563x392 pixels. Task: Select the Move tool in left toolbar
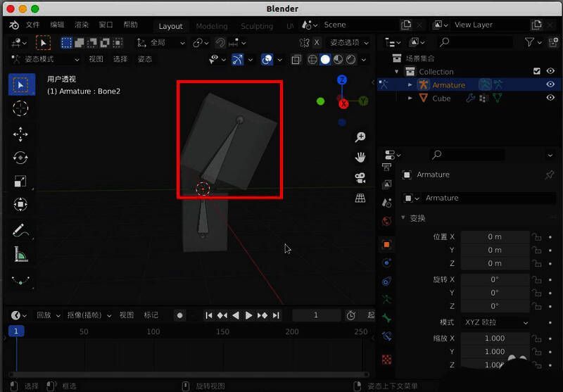20,134
